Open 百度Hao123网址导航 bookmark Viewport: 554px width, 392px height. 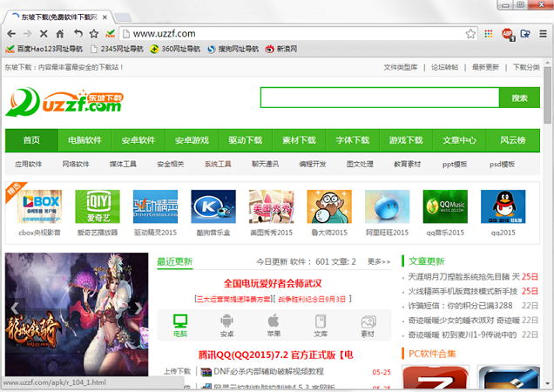pyautogui.click(x=44, y=49)
